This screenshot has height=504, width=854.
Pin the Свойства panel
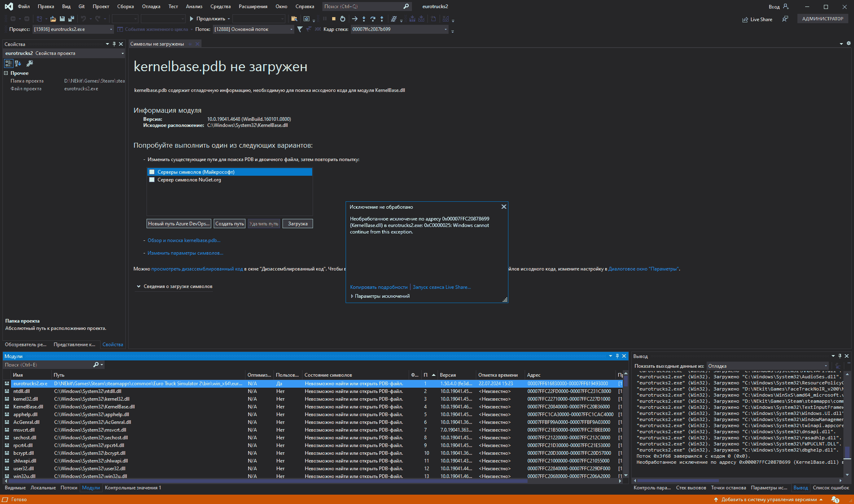click(114, 44)
